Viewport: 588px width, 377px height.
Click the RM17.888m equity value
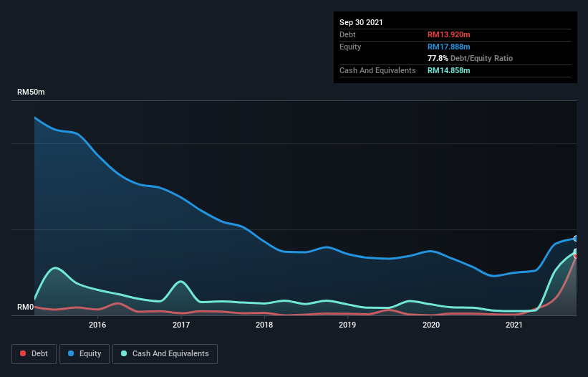448,47
